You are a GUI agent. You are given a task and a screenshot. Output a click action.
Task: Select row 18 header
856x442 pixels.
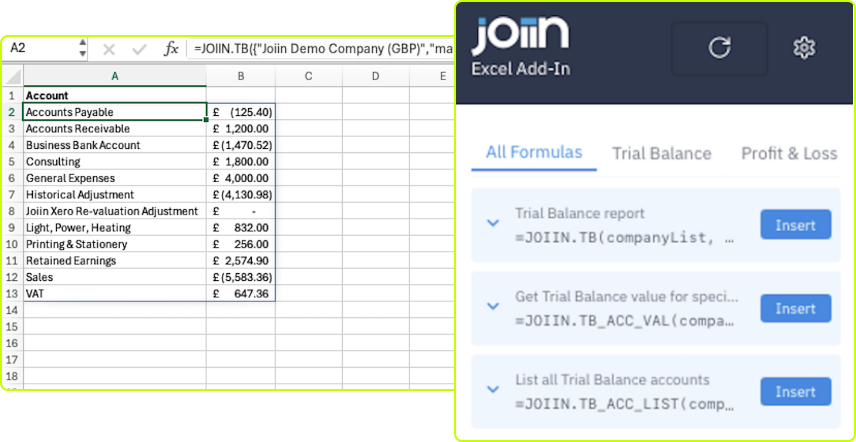[13, 376]
